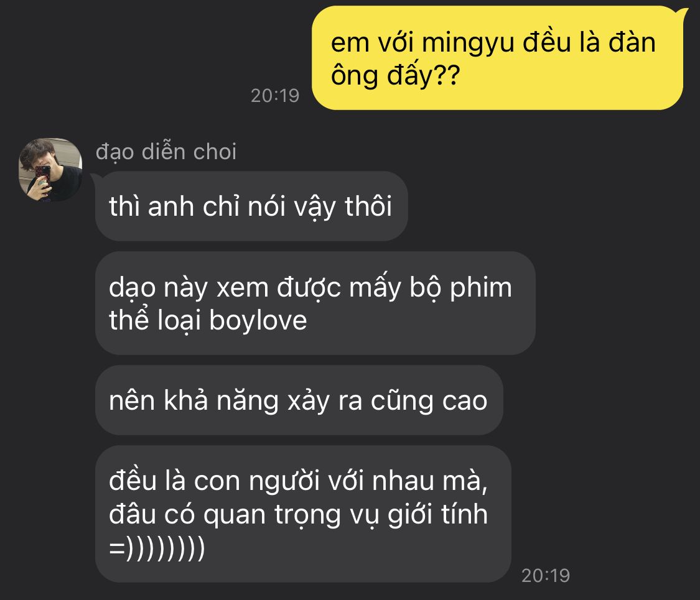Image resolution: width=700 pixels, height=600 pixels.
Task: Select message "nên khả năng xảy ra cũng cao"
Action: tap(299, 400)
